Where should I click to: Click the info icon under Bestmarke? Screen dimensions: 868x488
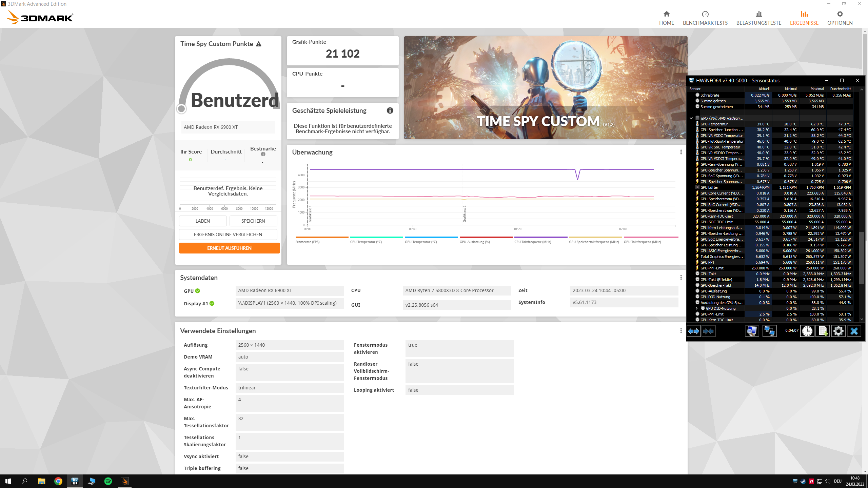[263, 154]
